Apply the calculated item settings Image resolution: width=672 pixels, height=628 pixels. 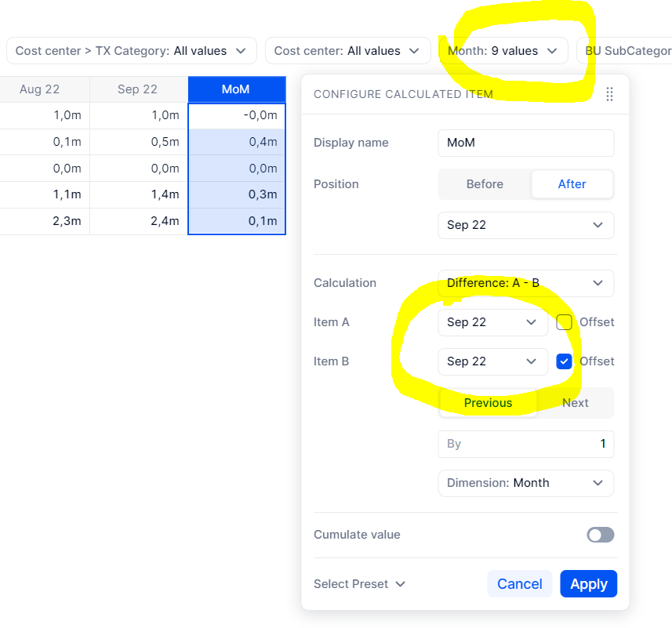pyautogui.click(x=588, y=584)
